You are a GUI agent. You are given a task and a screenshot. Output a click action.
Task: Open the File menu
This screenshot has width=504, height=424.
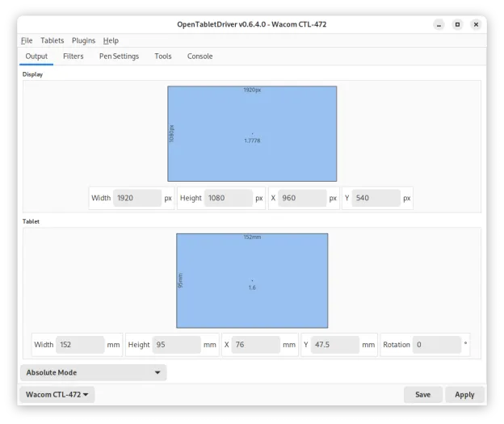[x=27, y=40]
